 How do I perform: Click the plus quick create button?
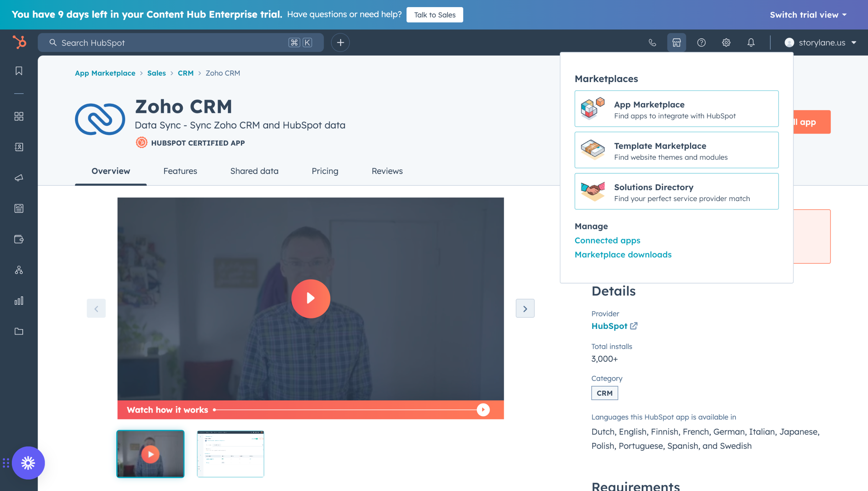click(340, 42)
